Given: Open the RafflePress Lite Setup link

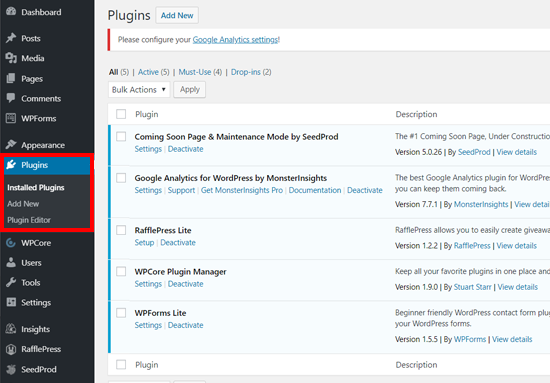Looking at the screenshot, I should point(144,243).
